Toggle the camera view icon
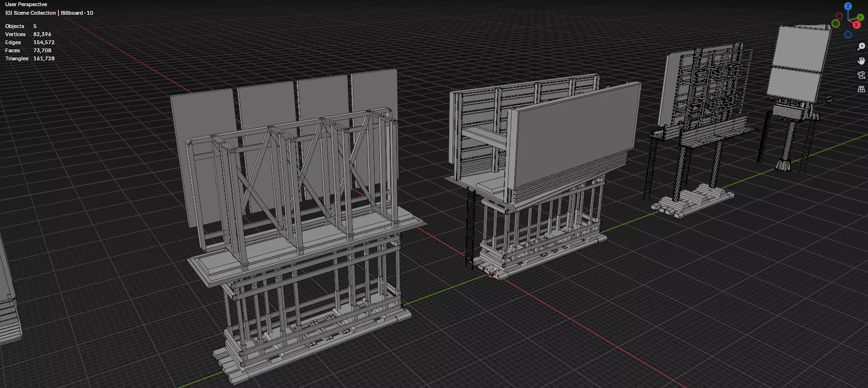 (x=861, y=75)
